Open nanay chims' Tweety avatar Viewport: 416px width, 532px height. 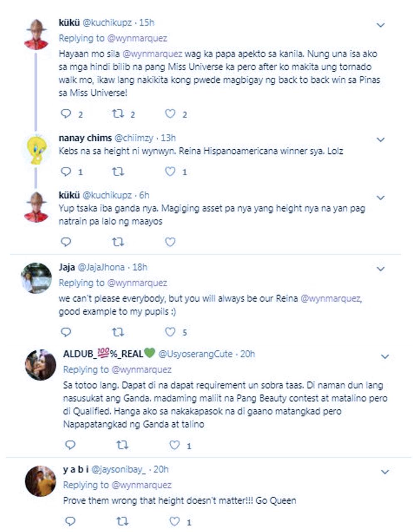[36, 150]
